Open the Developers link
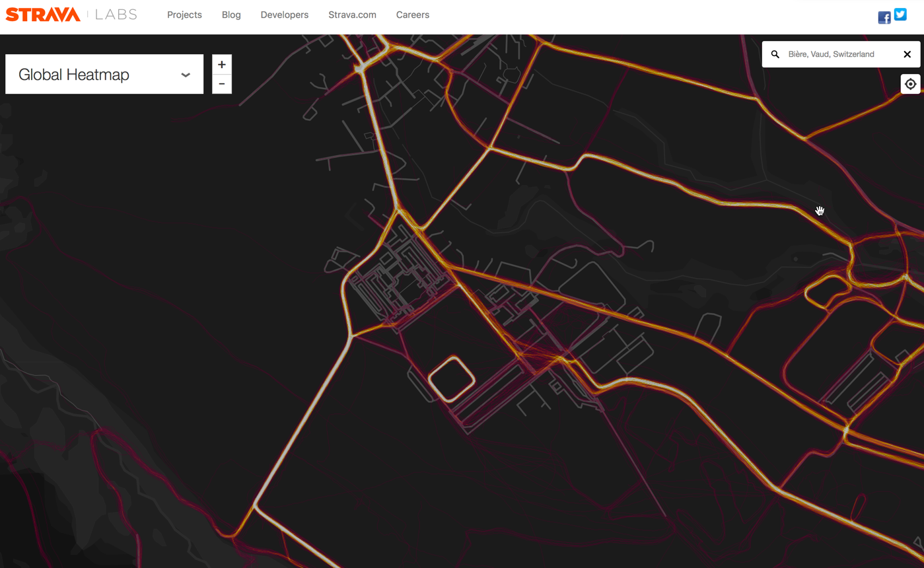The width and height of the screenshot is (924, 568). click(x=285, y=15)
